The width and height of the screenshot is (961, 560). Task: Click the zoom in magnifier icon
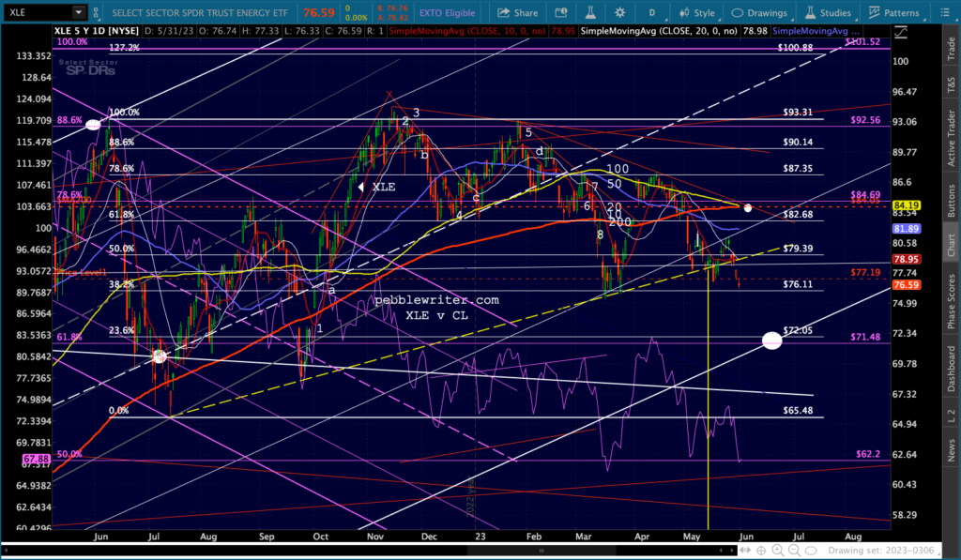(778, 551)
